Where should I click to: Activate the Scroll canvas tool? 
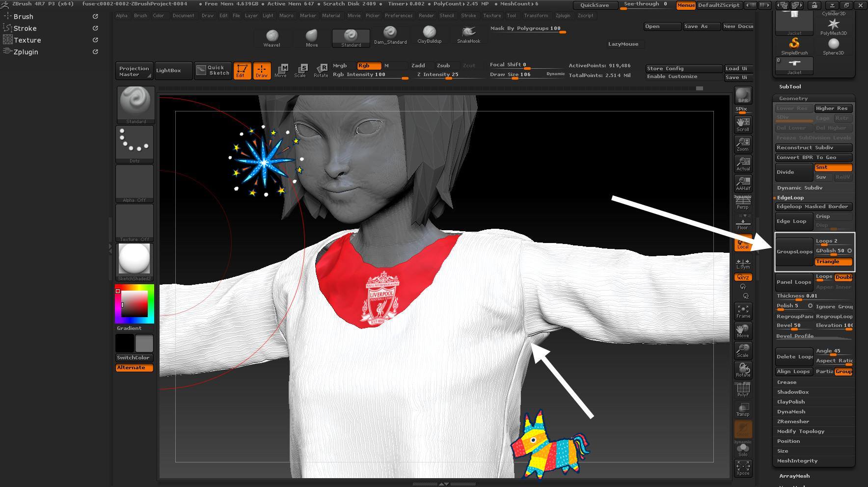pyautogui.click(x=743, y=124)
